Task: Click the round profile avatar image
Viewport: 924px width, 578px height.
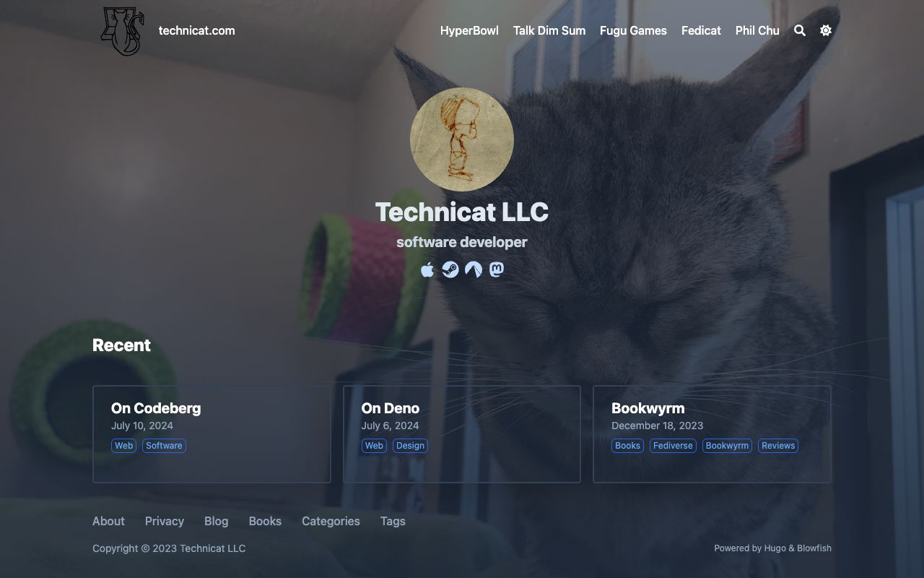Action: [462, 139]
